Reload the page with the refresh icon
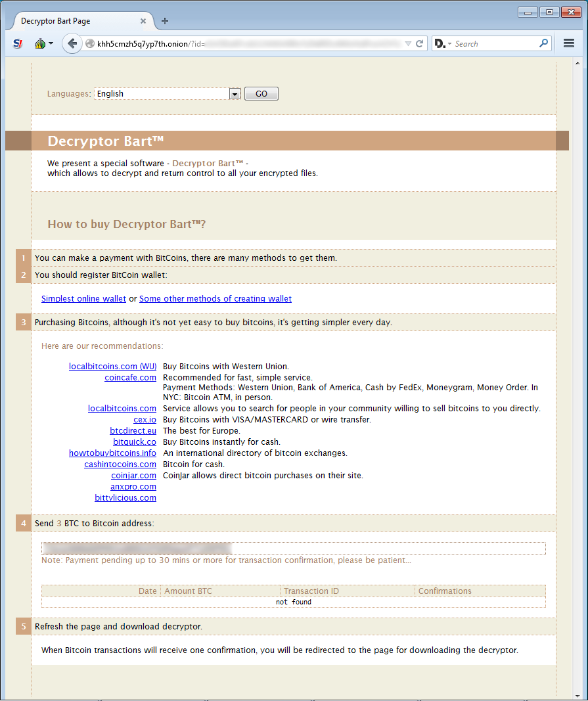Screen dimensions: 588x701 [x=419, y=44]
